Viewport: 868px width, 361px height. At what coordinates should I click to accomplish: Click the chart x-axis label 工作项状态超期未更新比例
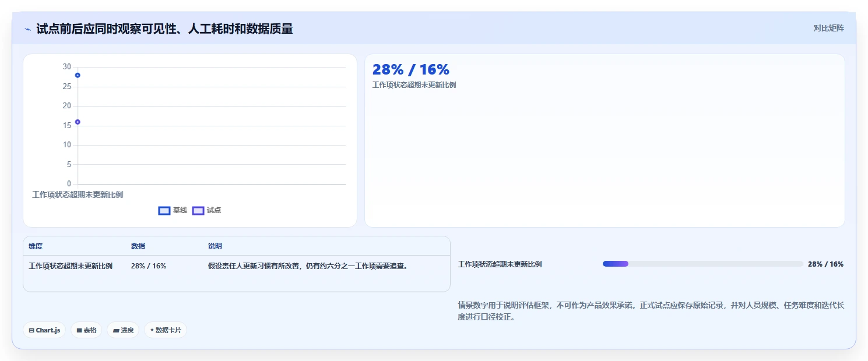pyautogui.click(x=78, y=194)
